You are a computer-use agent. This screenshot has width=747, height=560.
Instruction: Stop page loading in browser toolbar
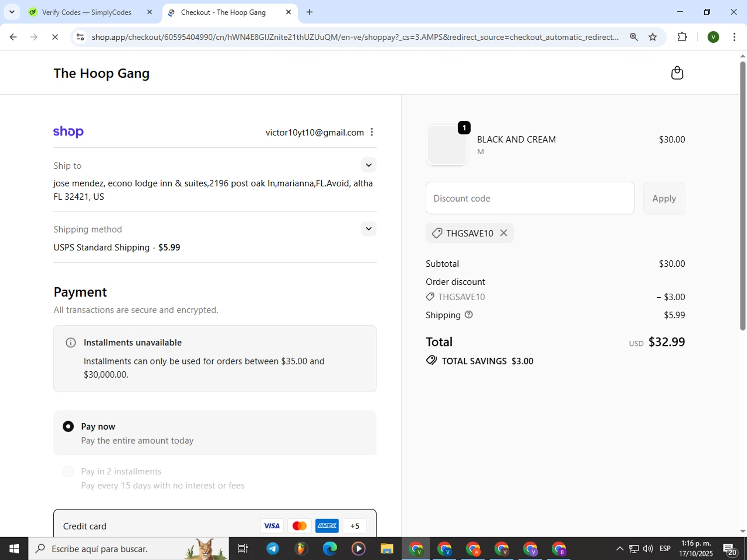pyautogui.click(x=55, y=37)
